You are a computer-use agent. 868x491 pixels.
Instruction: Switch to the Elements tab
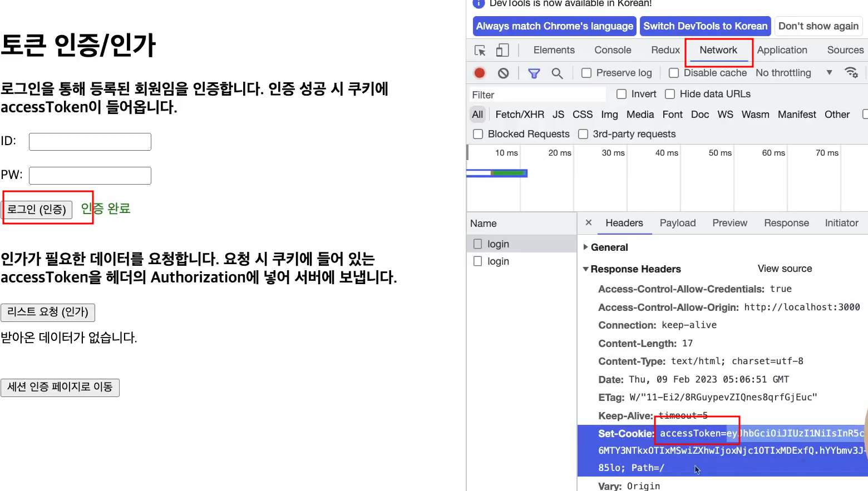click(x=554, y=50)
